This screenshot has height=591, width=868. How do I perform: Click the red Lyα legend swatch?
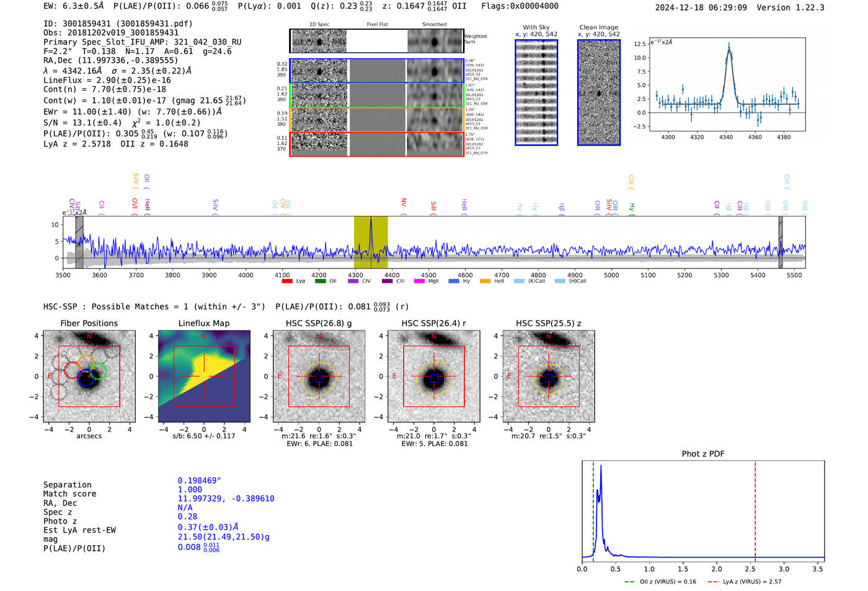pos(287,282)
